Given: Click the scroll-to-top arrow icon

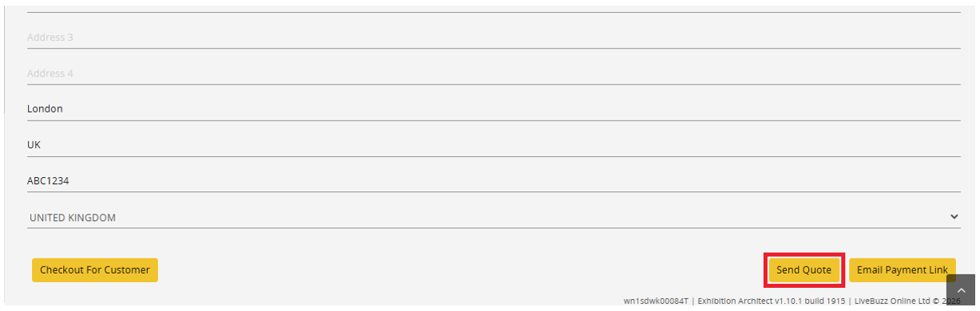Looking at the screenshot, I should pyautogui.click(x=961, y=290).
